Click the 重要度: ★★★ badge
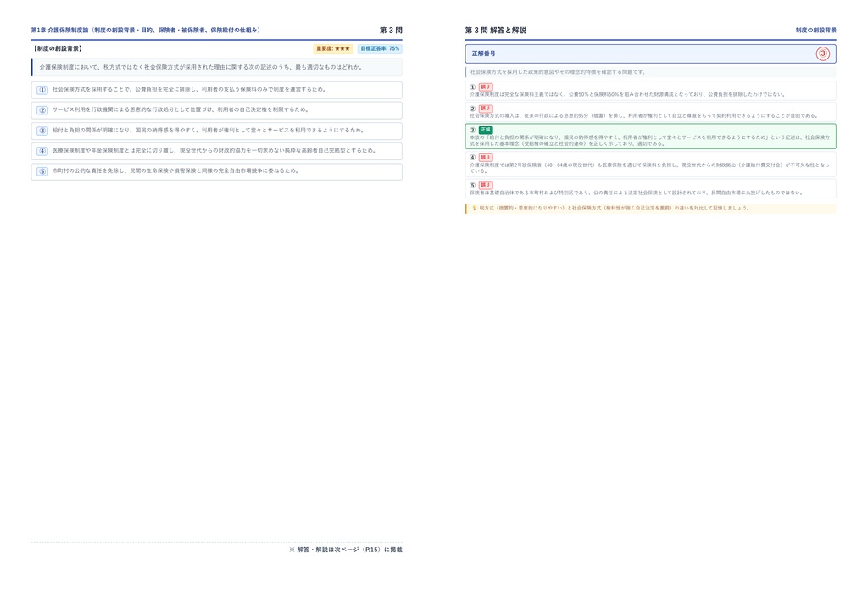This screenshot has height=614, width=868. (333, 48)
